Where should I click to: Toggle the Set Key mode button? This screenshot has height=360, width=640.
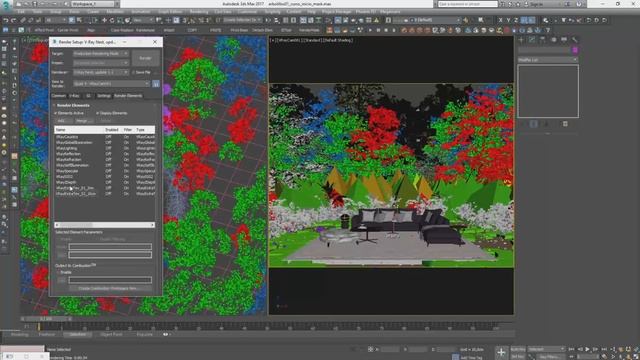tap(518, 357)
